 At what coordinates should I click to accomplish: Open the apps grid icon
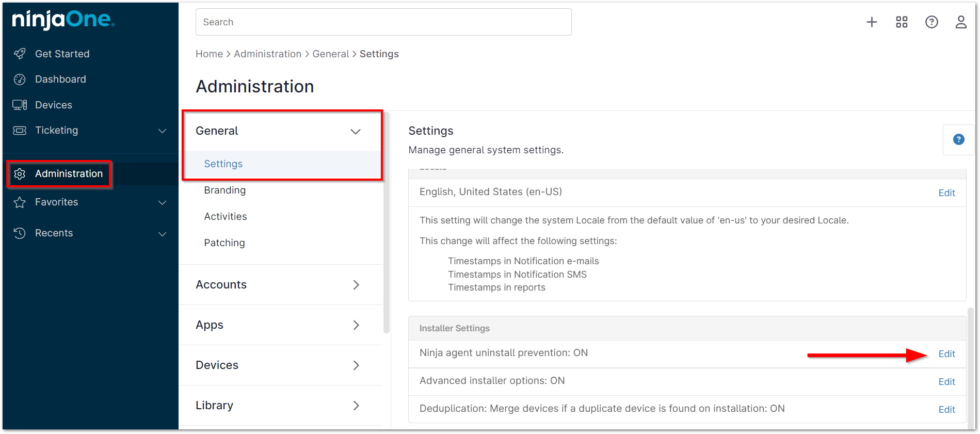click(902, 22)
